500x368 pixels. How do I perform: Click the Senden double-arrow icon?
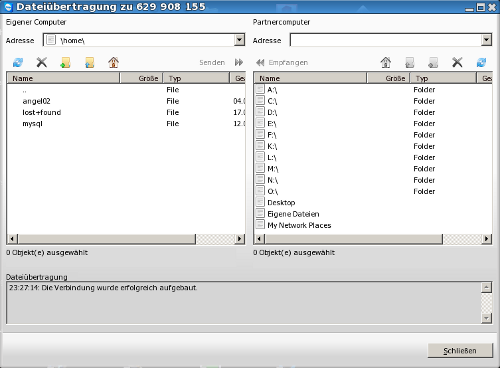239,62
